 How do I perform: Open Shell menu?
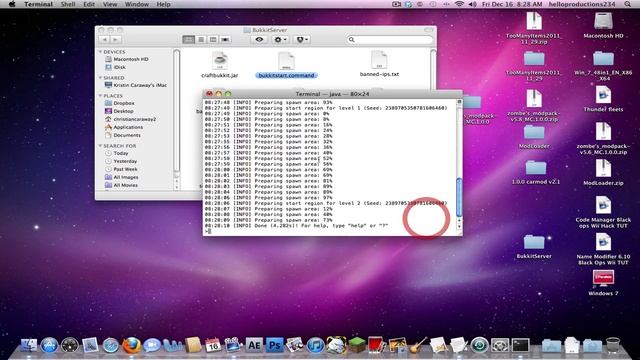68,4
